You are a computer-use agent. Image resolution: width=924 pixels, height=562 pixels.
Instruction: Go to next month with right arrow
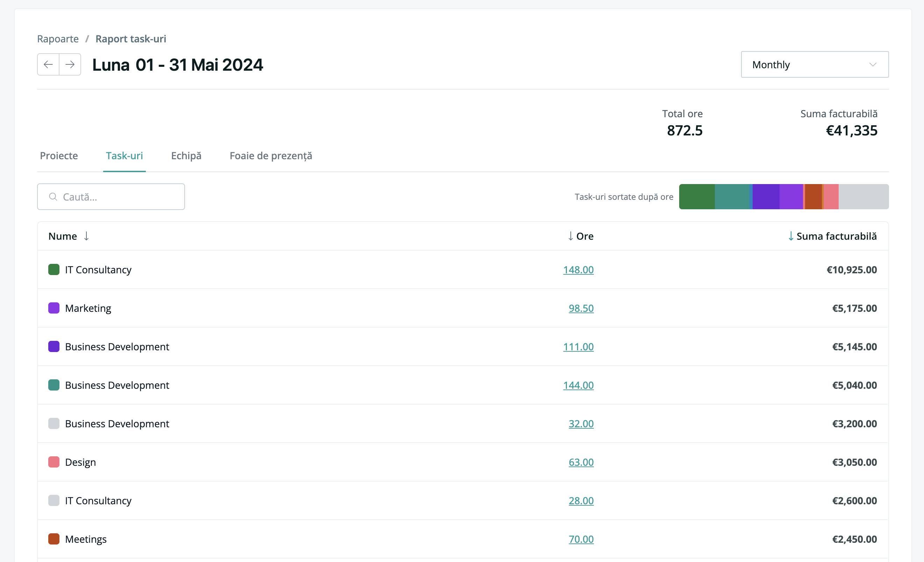point(70,64)
